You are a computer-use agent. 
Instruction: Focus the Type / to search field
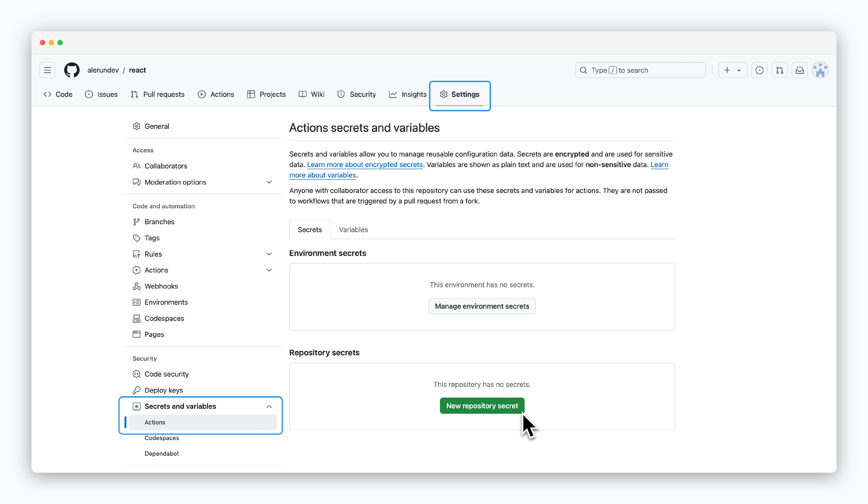[x=640, y=70]
